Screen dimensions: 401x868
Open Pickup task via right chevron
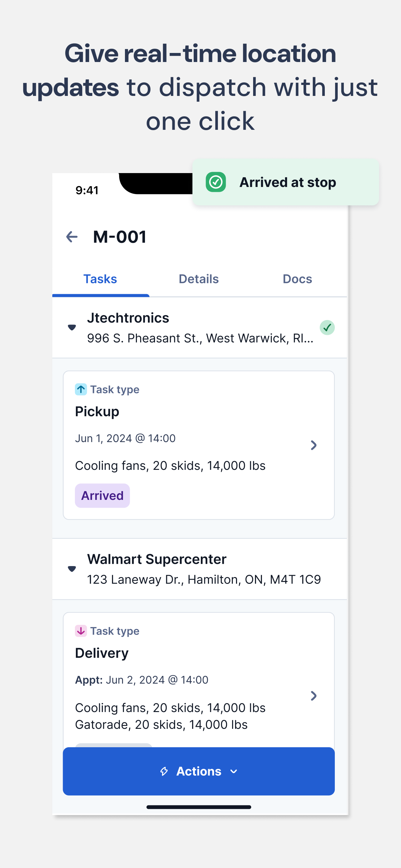point(314,445)
